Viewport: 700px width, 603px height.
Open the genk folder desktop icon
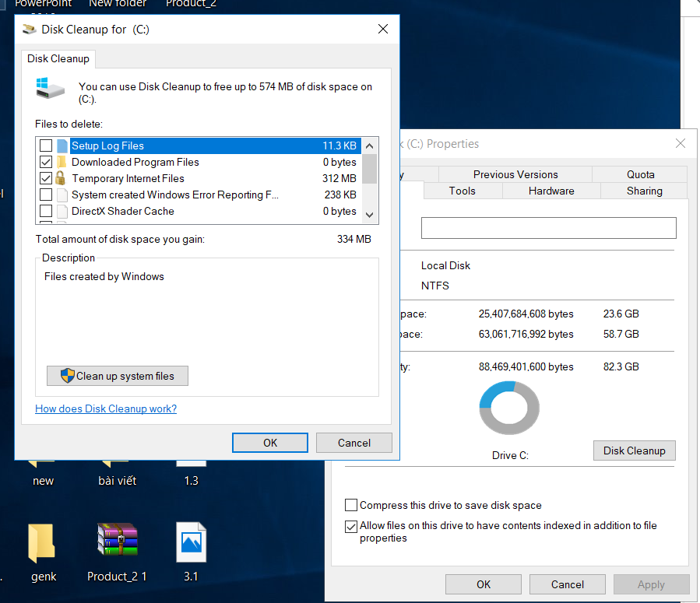point(42,543)
